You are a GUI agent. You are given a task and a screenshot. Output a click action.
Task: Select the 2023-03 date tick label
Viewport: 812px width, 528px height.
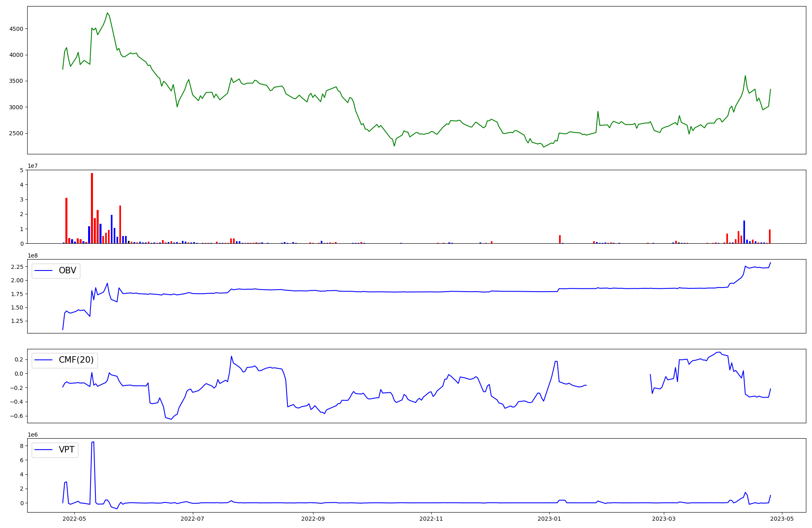pyautogui.click(x=663, y=519)
